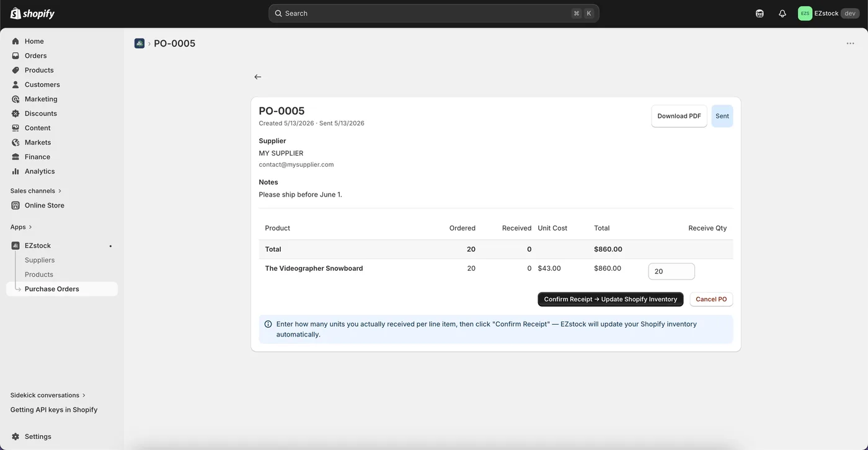868x450 pixels.
Task: Open the EZstock dev store menu
Action: point(828,13)
